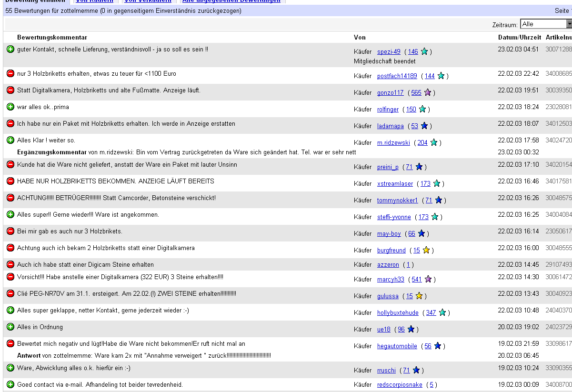Click the purple star next to gonzo117
Viewport: 572px width, 392px height.
[x=428, y=92]
